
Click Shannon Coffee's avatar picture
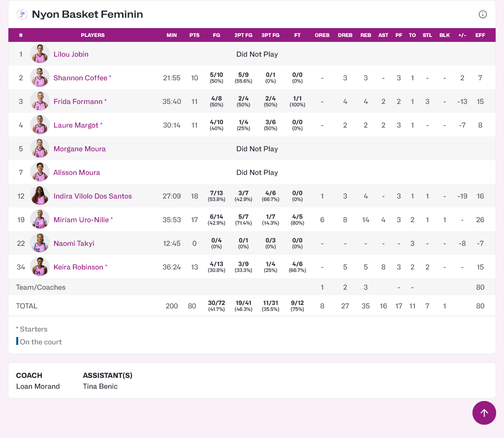click(x=40, y=78)
